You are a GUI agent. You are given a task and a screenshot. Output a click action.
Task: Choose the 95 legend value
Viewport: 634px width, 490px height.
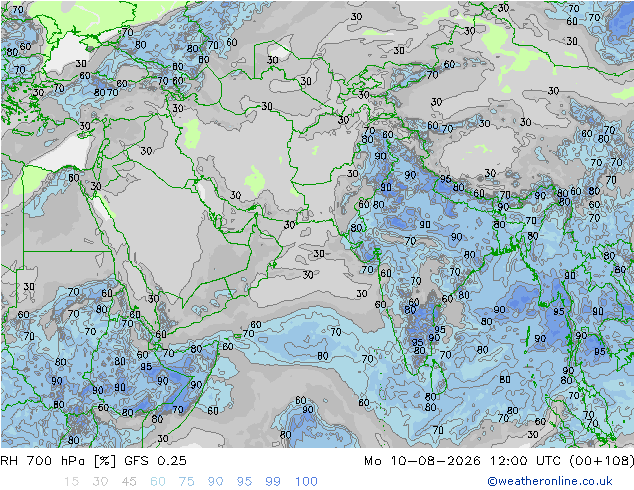pyautogui.click(x=244, y=482)
